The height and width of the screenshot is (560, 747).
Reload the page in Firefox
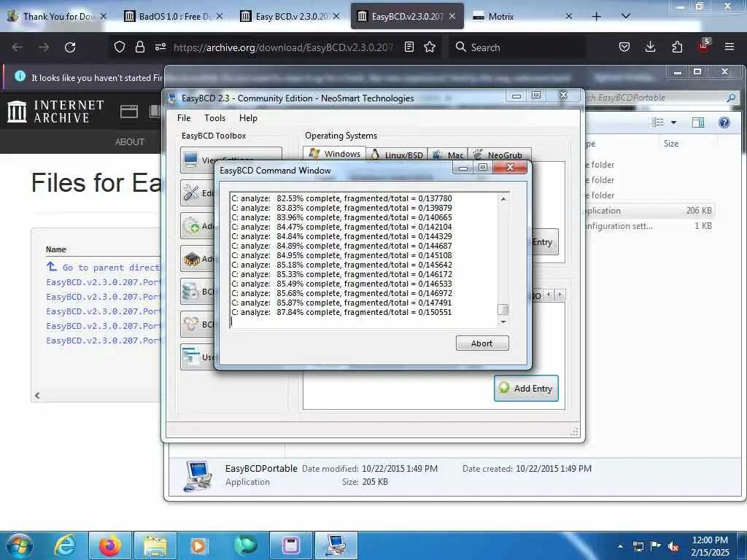[70, 47]
